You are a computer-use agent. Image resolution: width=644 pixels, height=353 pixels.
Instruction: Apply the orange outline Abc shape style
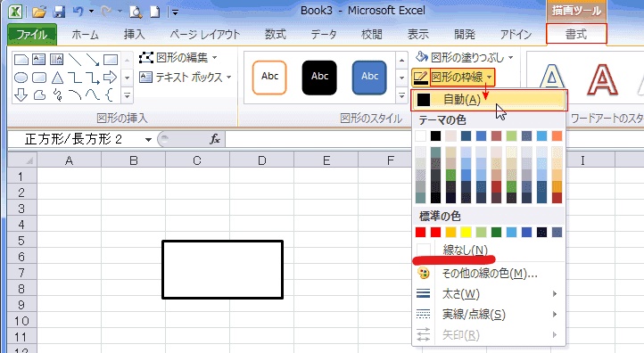point(269,78)
